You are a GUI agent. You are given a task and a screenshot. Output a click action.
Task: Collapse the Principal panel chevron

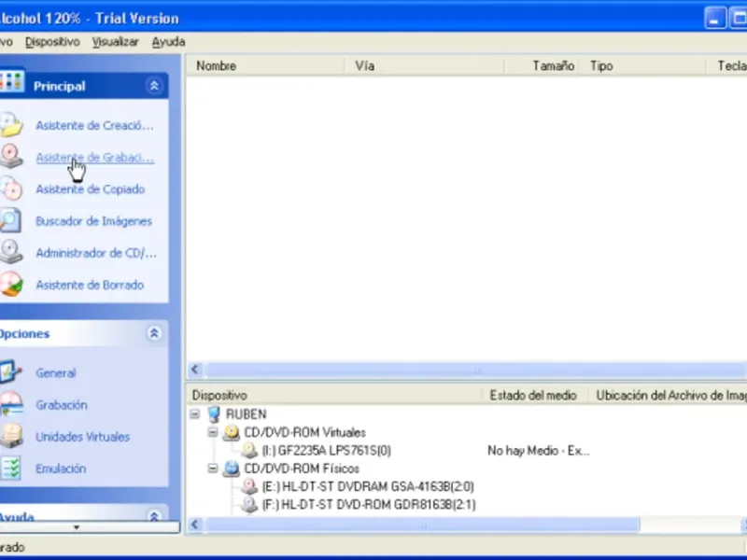tap(154, 86)
